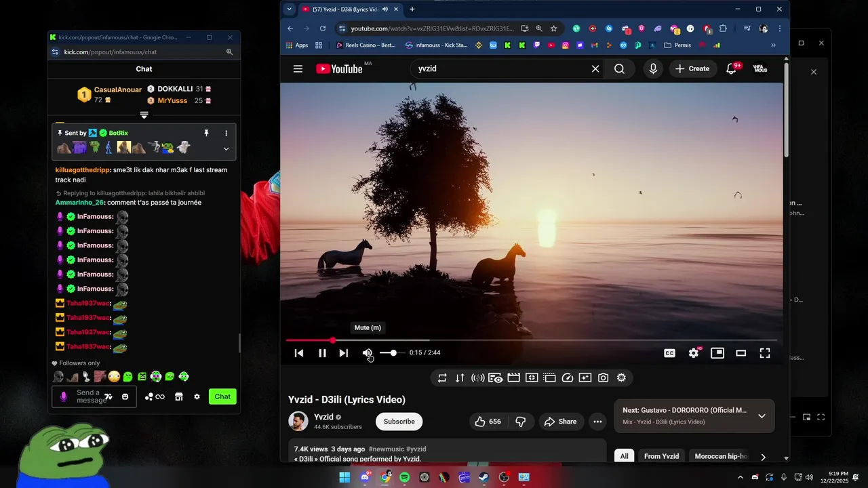Viewport: 868px width, 488px height.
Task: Dislike the video
Action: pyautogui.click(x=521, y=422)
